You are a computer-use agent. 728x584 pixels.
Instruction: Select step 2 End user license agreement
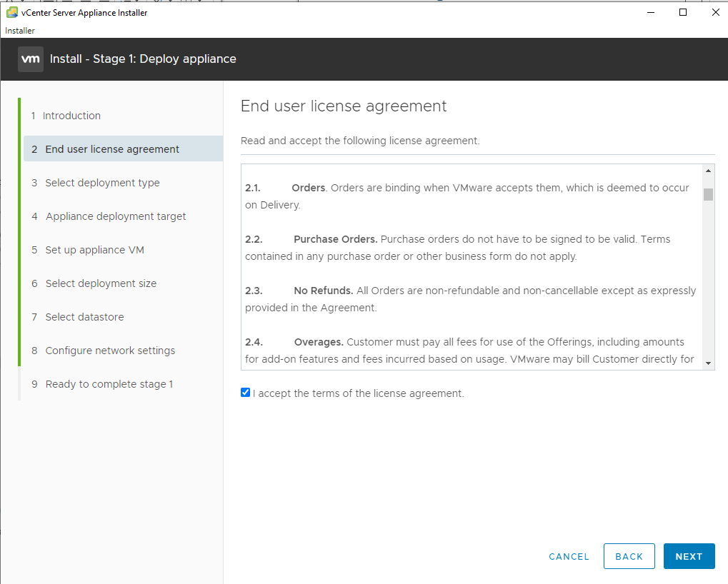(x=123, y=149)
